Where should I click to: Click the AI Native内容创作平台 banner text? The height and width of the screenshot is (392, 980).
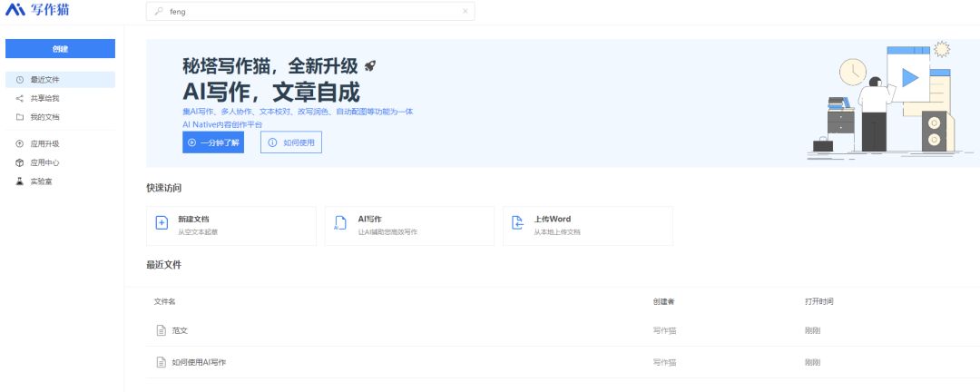[222, 124]
